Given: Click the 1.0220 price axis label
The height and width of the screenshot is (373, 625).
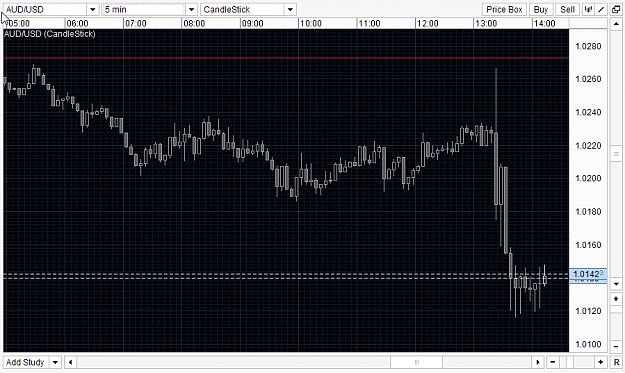Looking at the screenshot, I should 588,145.
